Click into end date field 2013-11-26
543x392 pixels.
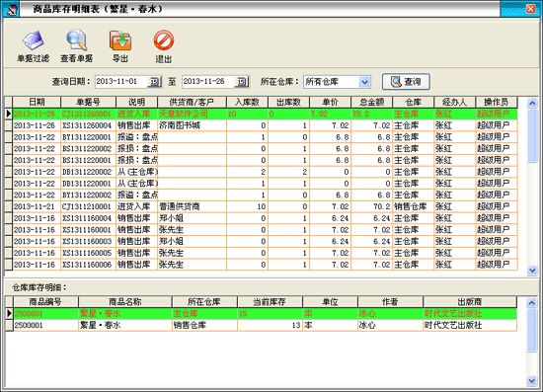(x=209, y=82)
